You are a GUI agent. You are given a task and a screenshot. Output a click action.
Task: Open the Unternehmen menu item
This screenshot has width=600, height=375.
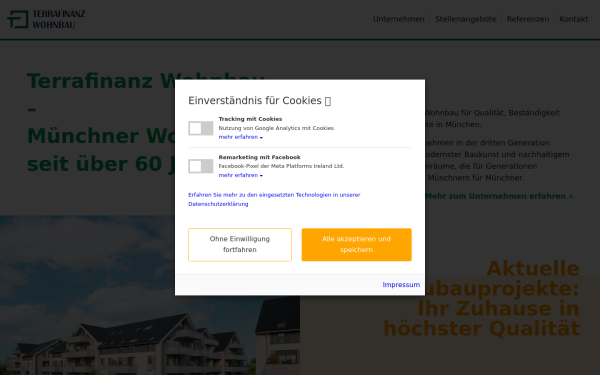coord(398,19)
